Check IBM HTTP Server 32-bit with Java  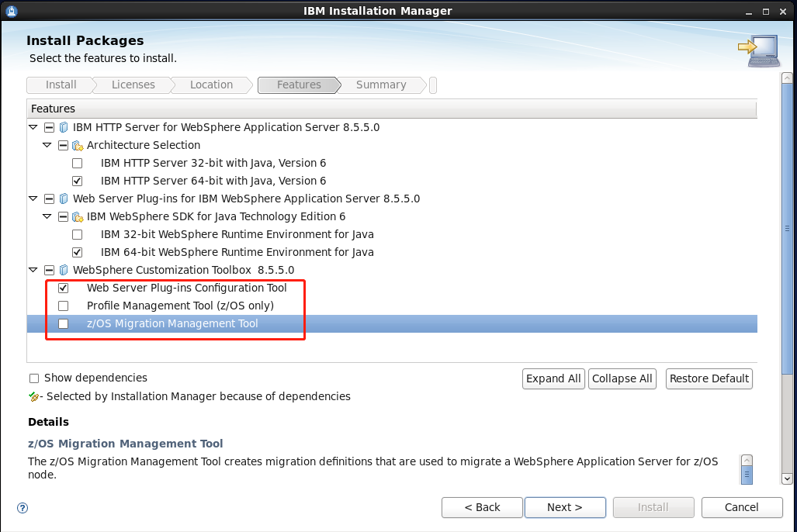[78, 163]
